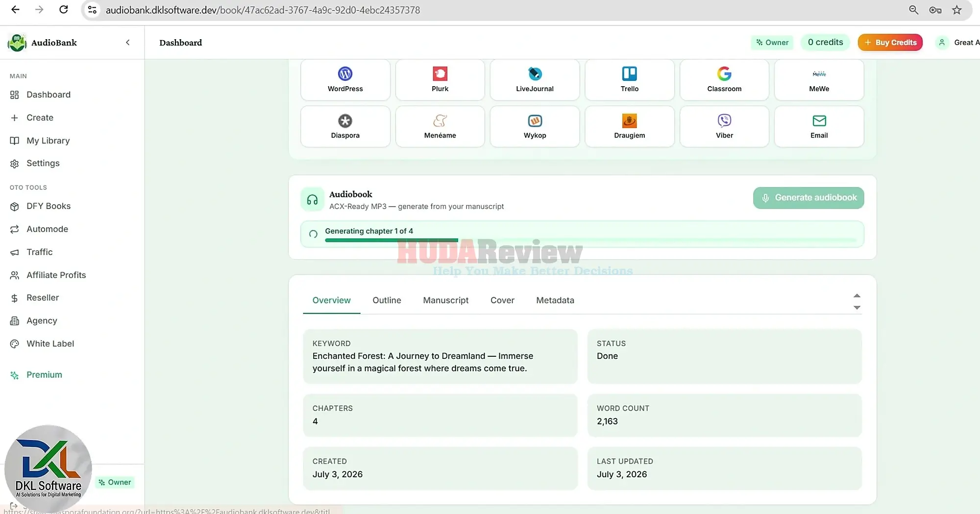980x514 pixels.
Task: Click the 0 credits badge
Action: (x=825, y=43)
